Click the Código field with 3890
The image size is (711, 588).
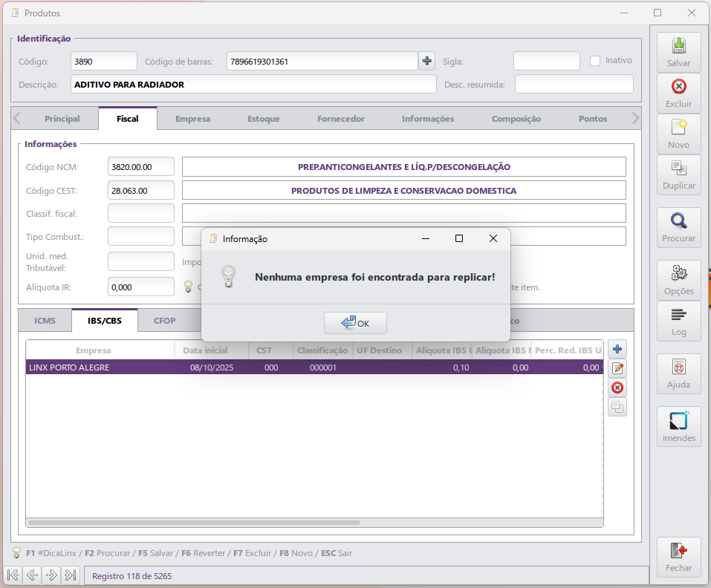pos(104,61)
